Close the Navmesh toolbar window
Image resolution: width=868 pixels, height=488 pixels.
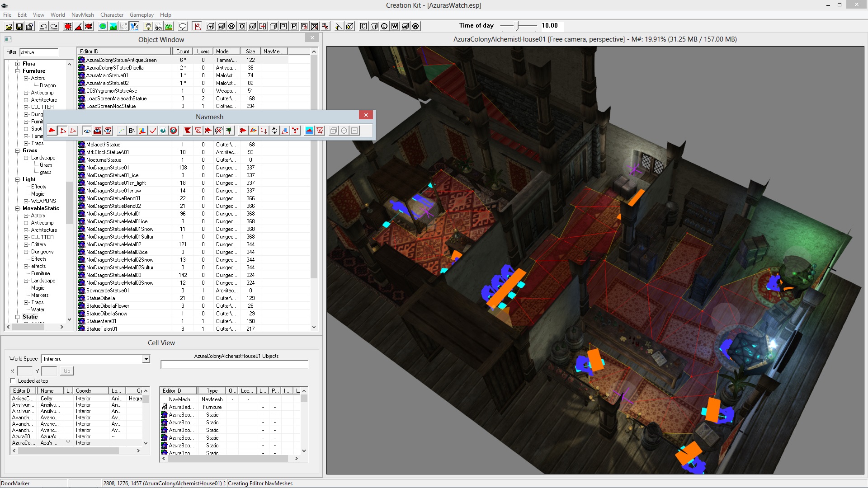[x=366, y=115]
